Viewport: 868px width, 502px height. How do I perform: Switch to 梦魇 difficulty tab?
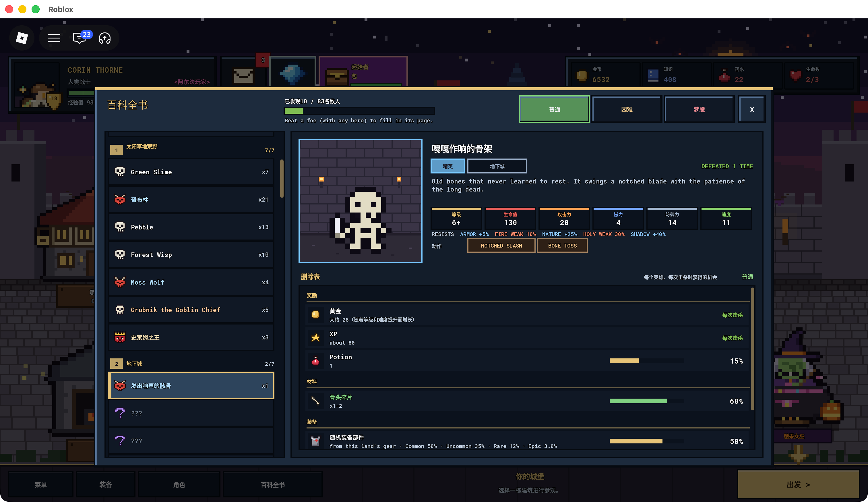[699, 109]
